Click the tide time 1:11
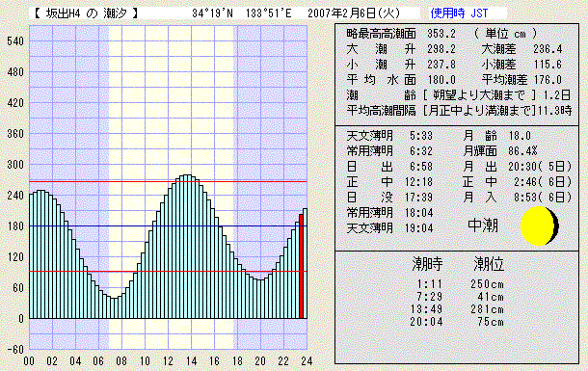This screenshot has height=371, width=588. [430, 284]
